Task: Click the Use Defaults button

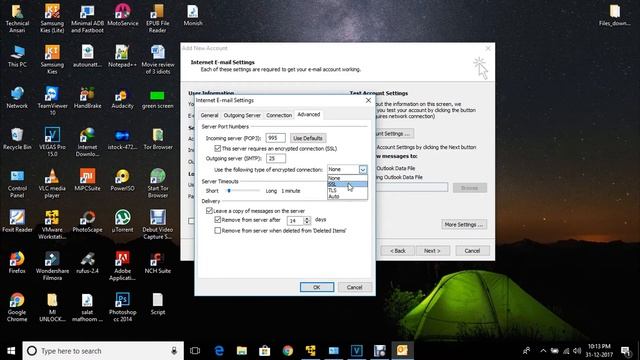Action: pos(308,138)
